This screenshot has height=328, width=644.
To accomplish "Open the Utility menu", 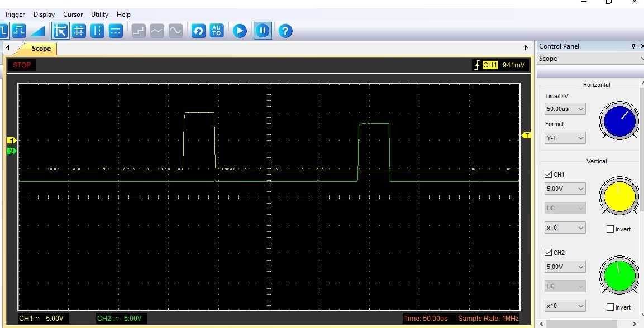I will coord(99,15).
